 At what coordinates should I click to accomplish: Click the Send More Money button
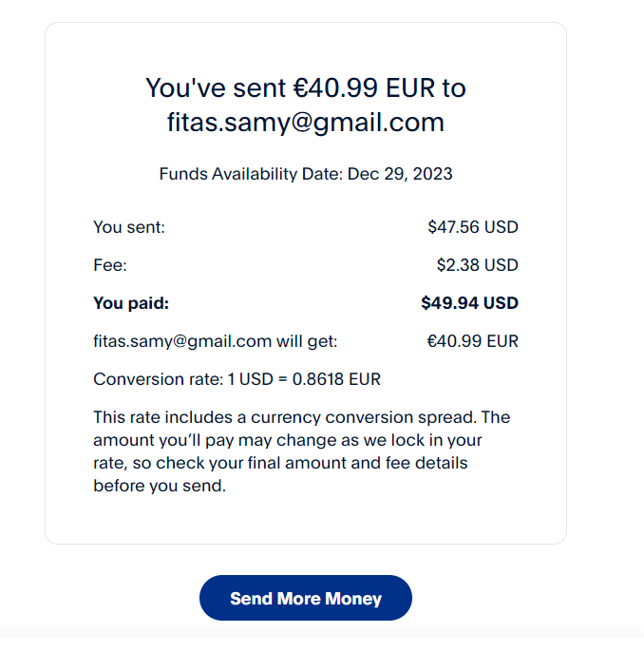pyautogui.click(x=305, y=599)
